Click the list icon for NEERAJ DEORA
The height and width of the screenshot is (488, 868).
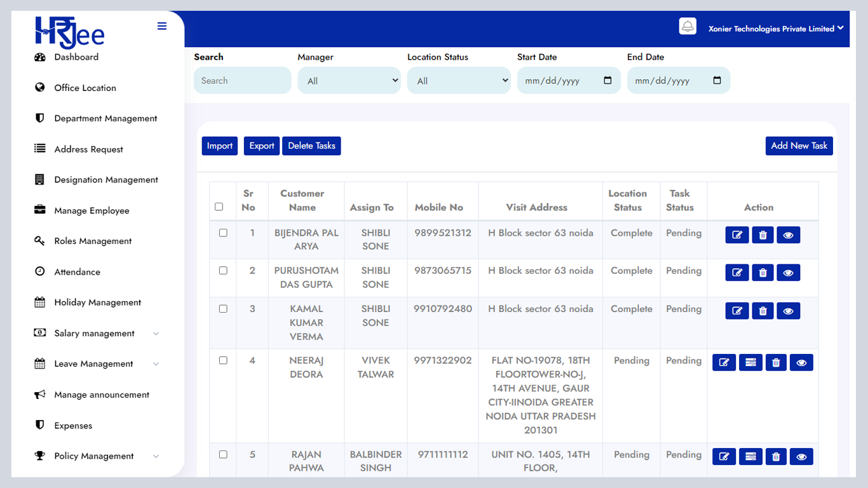pos(750,363)
